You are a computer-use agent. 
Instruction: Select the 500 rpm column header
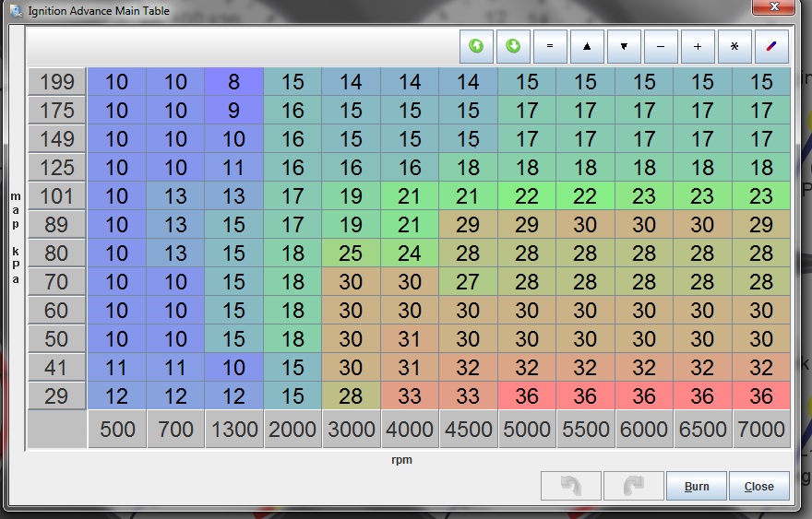[x=117, y=429]
